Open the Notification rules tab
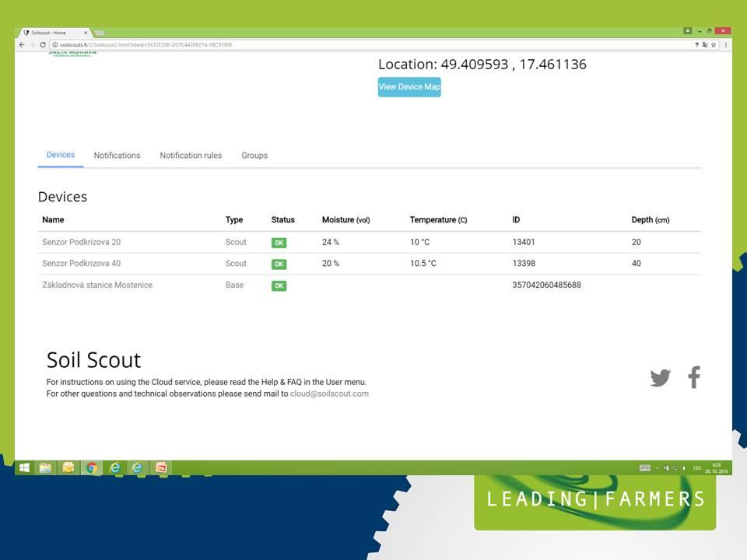Viewport: 747px width, 560px height. coord(191,156)
